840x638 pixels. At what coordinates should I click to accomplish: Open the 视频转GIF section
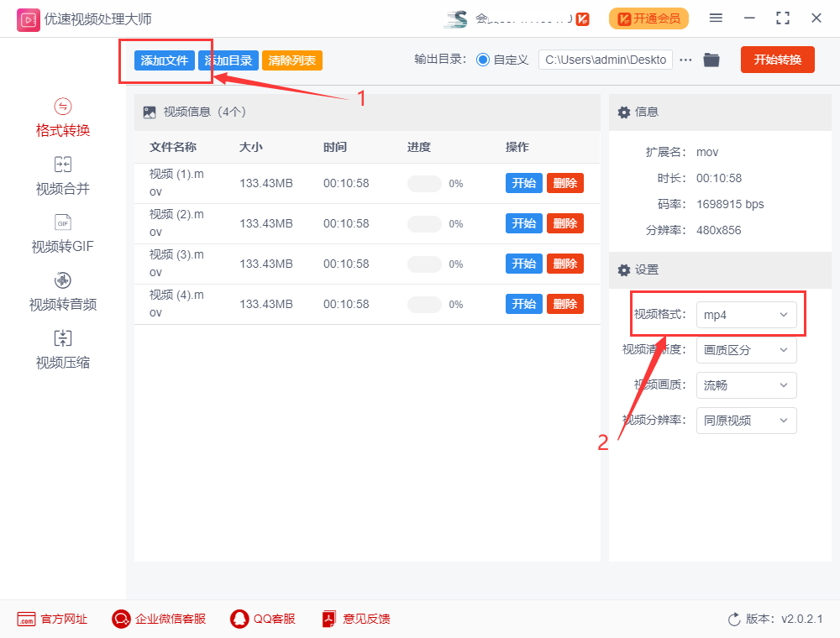[x=63, y=234]
